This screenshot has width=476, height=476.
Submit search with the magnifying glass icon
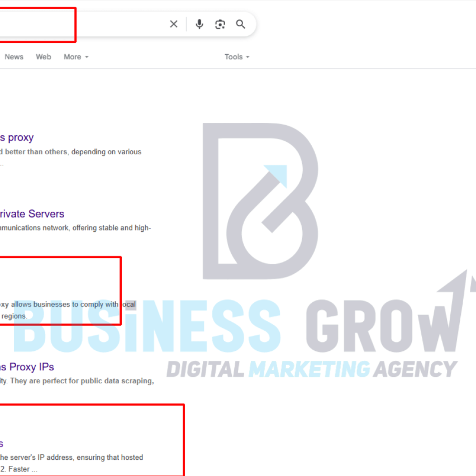click(240, 24)
